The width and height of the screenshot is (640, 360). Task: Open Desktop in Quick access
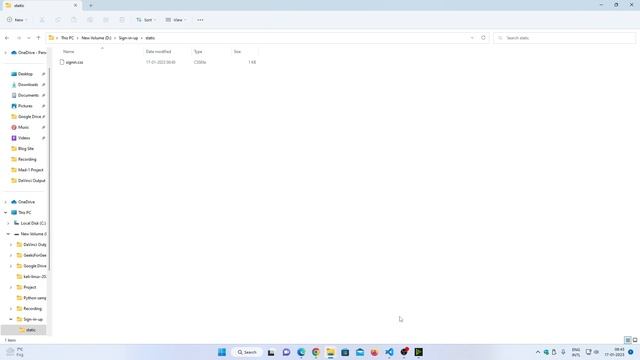coord(25,74)
